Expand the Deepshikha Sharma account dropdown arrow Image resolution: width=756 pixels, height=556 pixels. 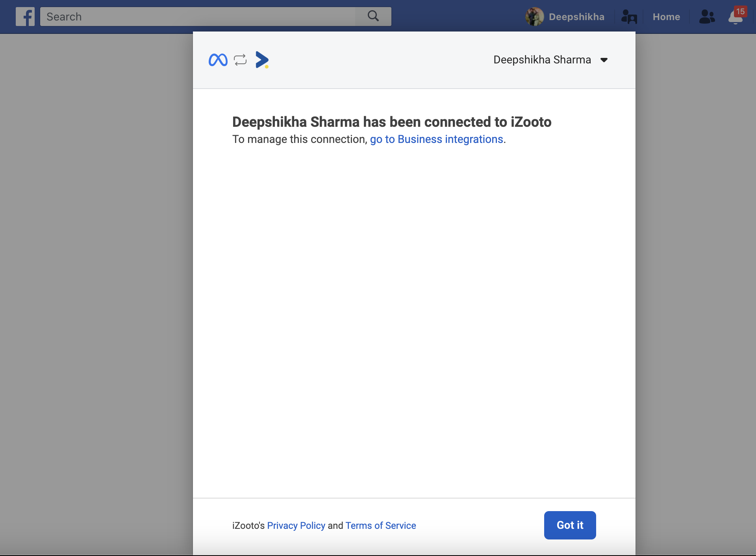pyautogui.click(x=604, y=60)
